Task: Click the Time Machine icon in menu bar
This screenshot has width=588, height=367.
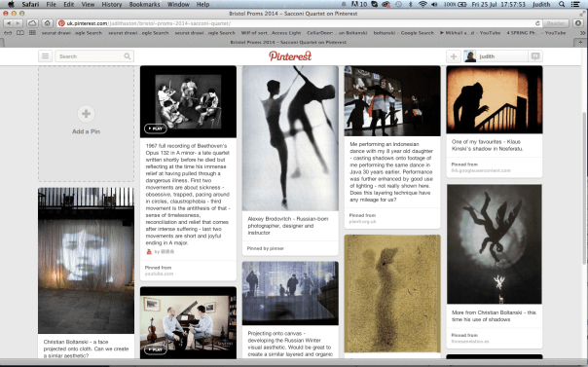Action: click(x=398, y=4)
